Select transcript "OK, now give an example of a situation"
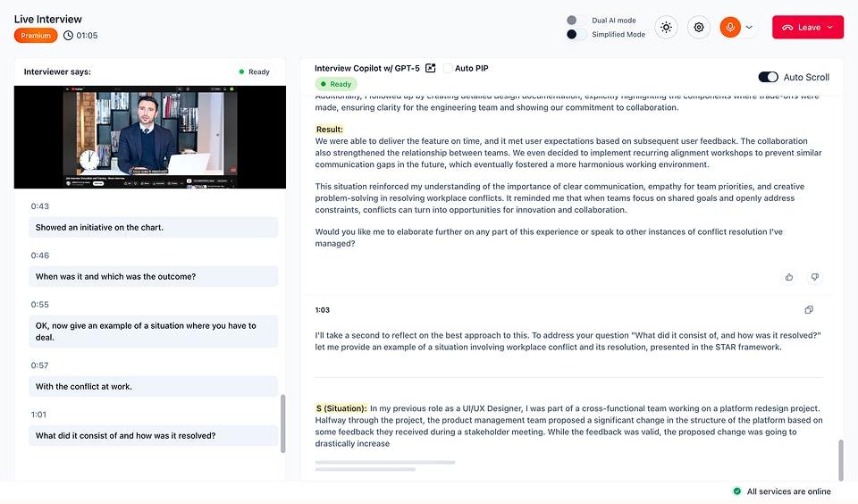The width and height of the screenshot is (858, 504). pos(153,331)
